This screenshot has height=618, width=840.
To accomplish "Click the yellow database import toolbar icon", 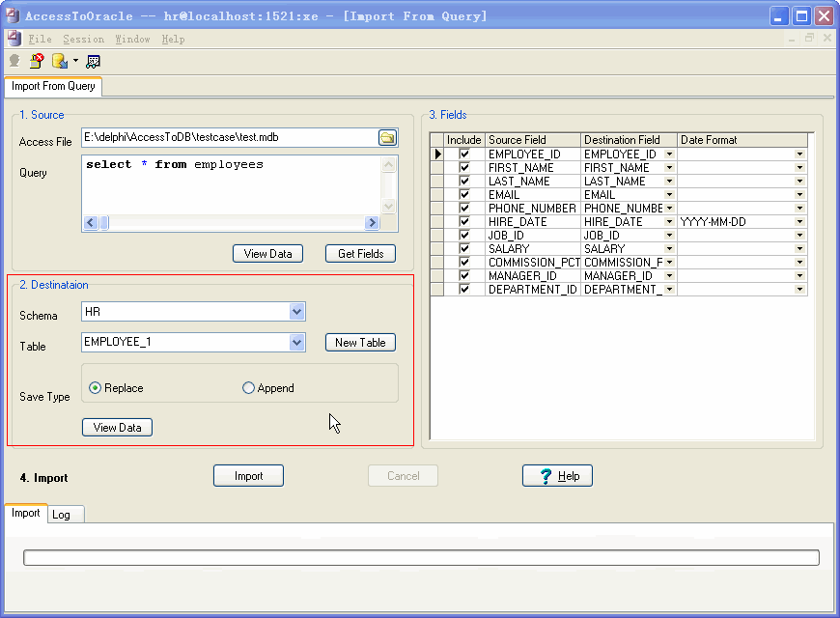I will coord(60,61).
